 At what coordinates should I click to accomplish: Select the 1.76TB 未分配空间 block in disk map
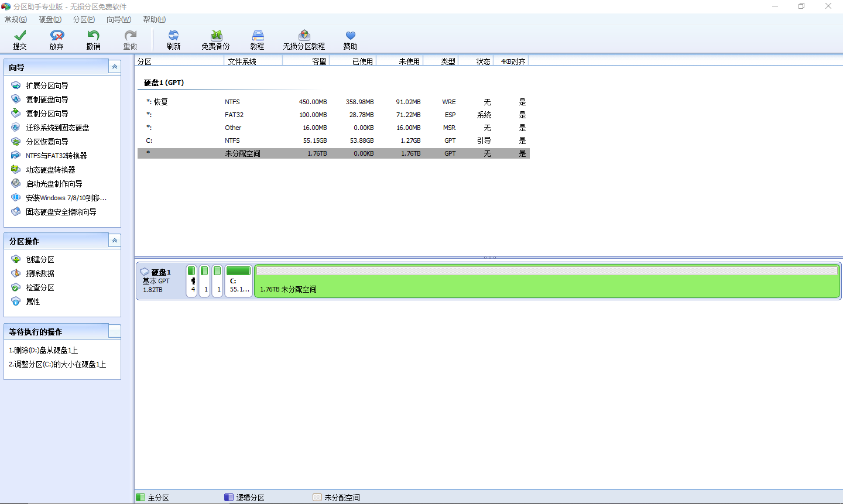[x=547, y=282]
